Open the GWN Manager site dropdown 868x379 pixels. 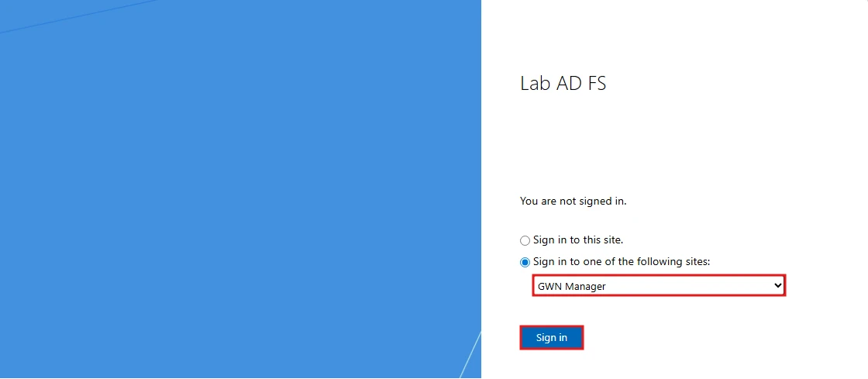(x=659, y=286)
